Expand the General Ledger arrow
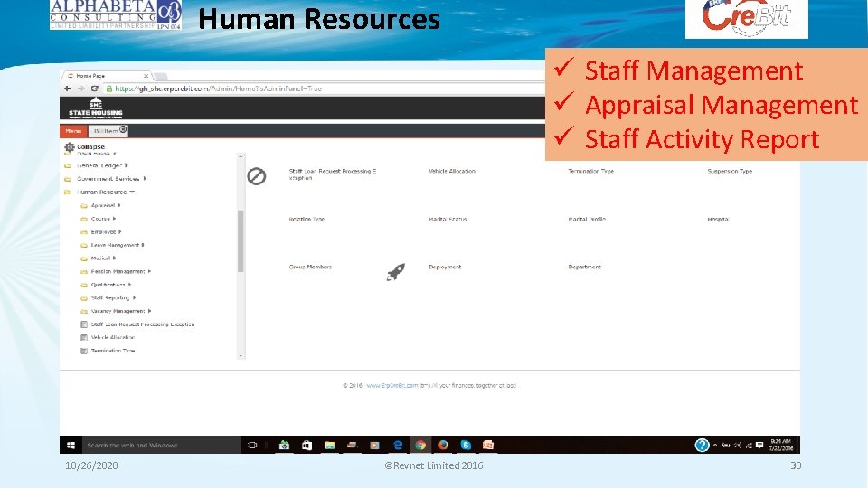The image size is (868, 488). click(127, 165)
